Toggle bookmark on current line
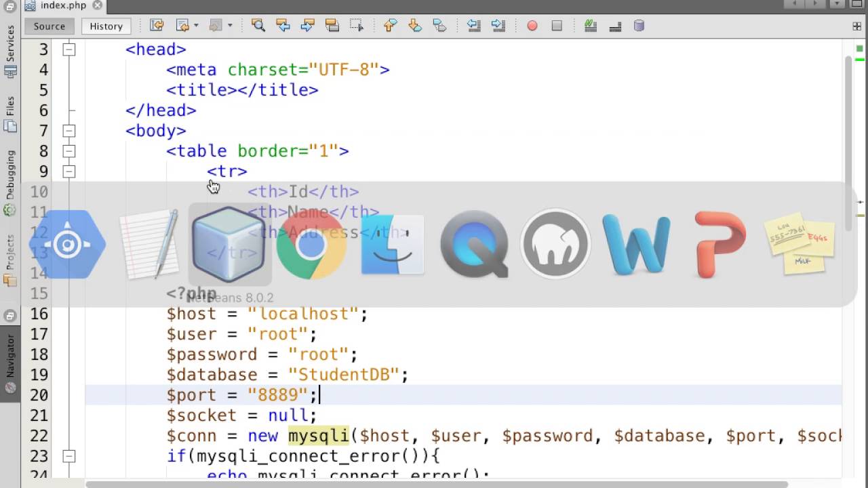Image resolution: width=868 pixels, height=488 pixels. [439, 26]
